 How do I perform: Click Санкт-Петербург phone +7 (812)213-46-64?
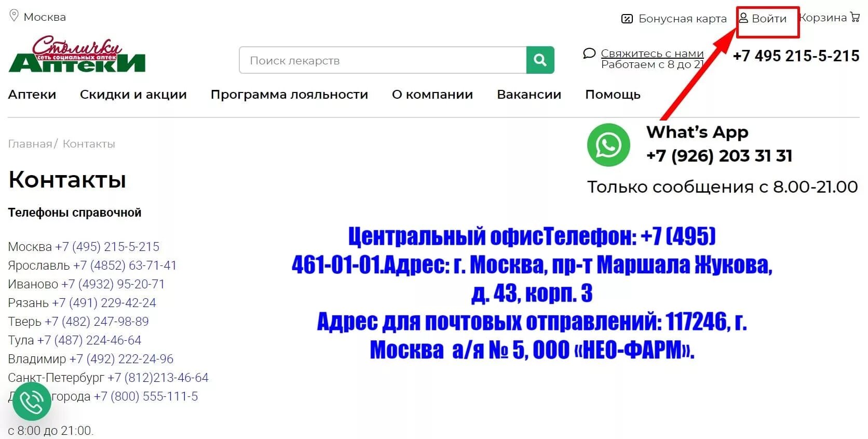(158, 378)
